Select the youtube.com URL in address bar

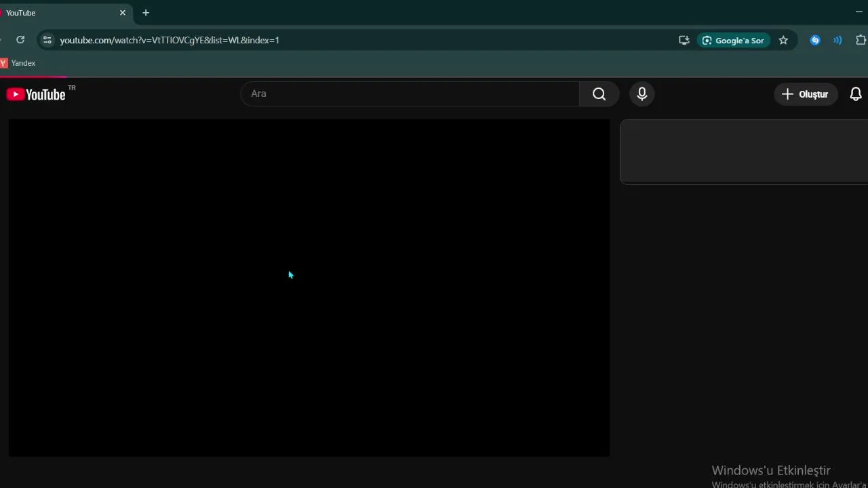170,40
